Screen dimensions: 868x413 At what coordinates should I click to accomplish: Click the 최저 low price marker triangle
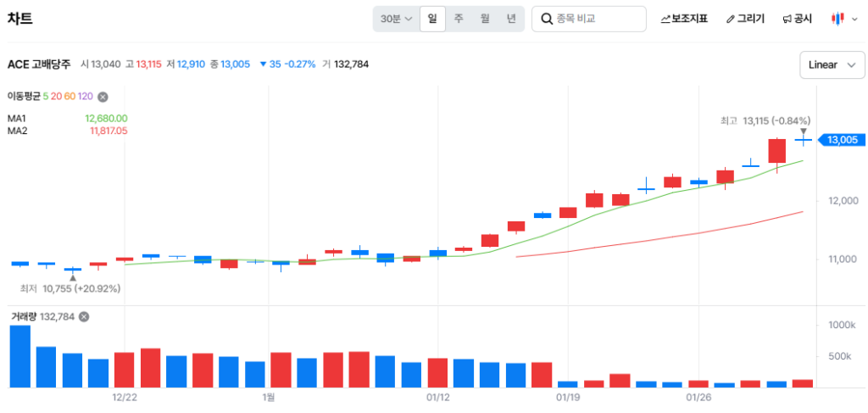point(73,277)
